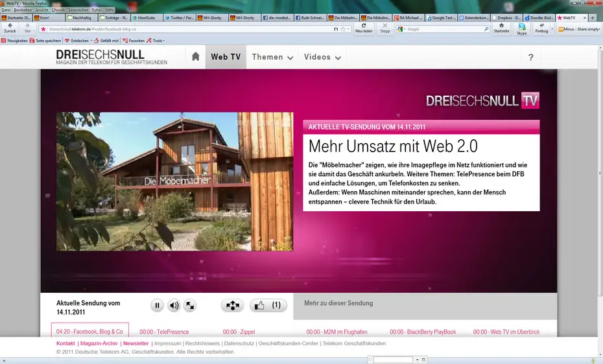Open the Newsletter footer link
Screen dimensions: 603x364
[136, 343]
